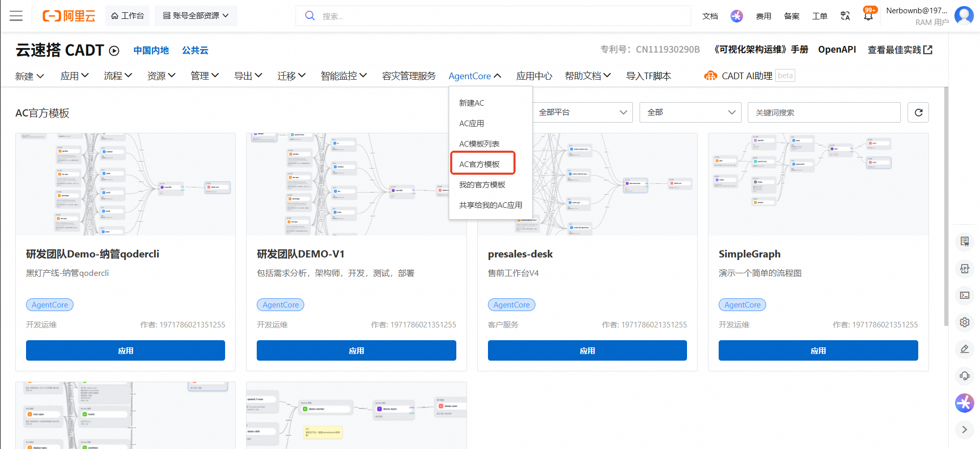
Task: Open the Cloud Shell terminal sidebar icon
Action: pyautogui.click(x=965, y=295)
